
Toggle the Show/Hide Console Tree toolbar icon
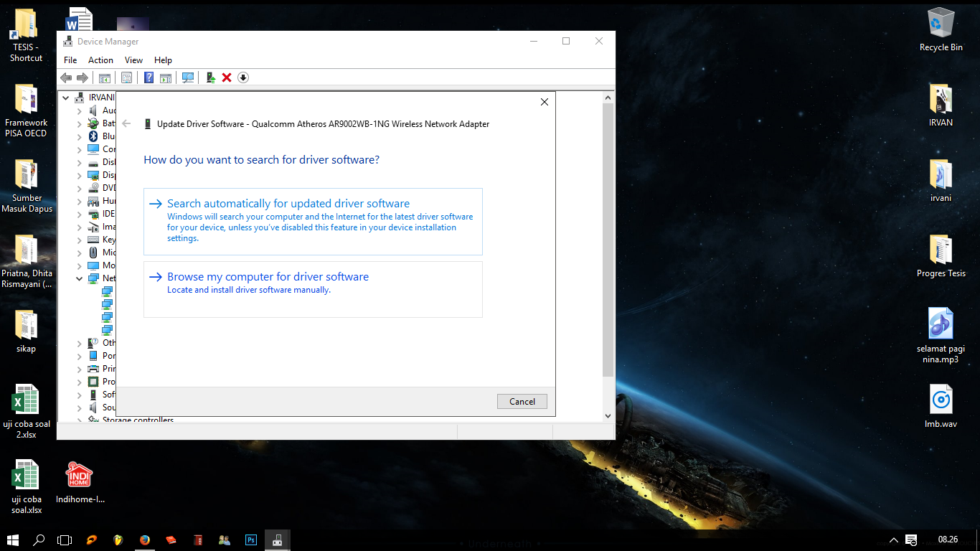tap(105, 77)
